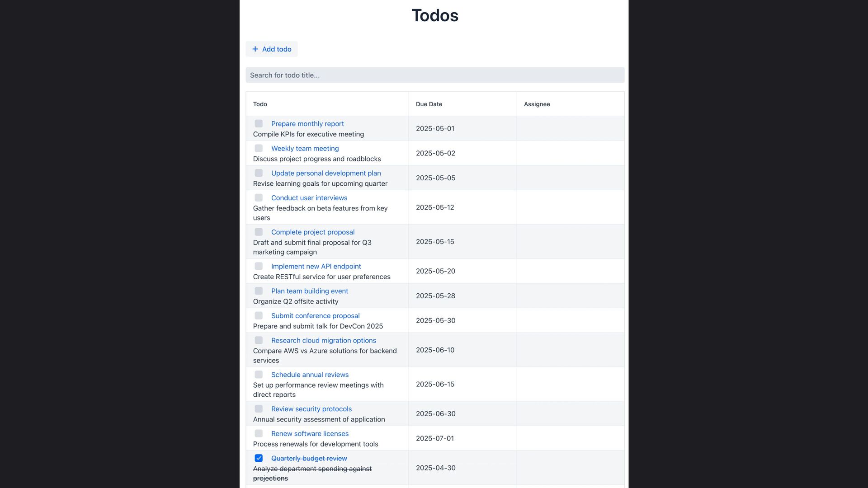The height and width of the screenshot is (488, 868).
Task: Click the plus icon beside Add todo
Action: click(x=255, y=49)
